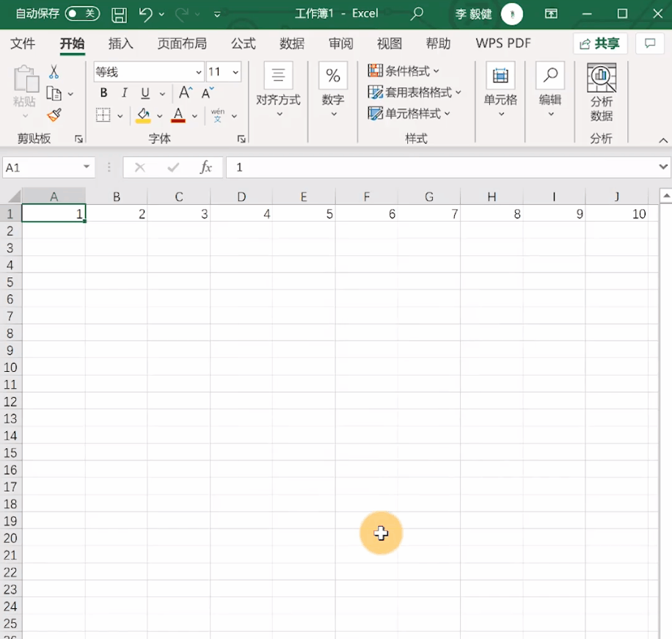672x639 pixels.
Task: Expand the formula bar chevron
Action: [663, 167]
